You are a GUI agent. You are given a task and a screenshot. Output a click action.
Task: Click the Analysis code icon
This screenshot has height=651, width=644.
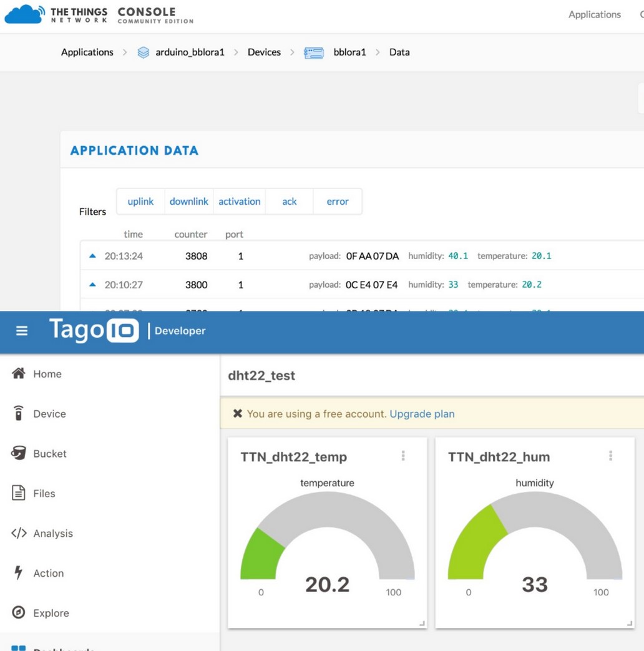(x=19, y=532)
